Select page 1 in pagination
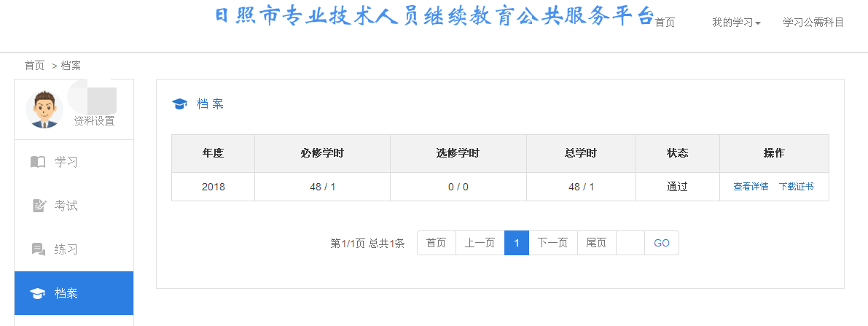This screenshot has width=868, height=326. point(517,243)
